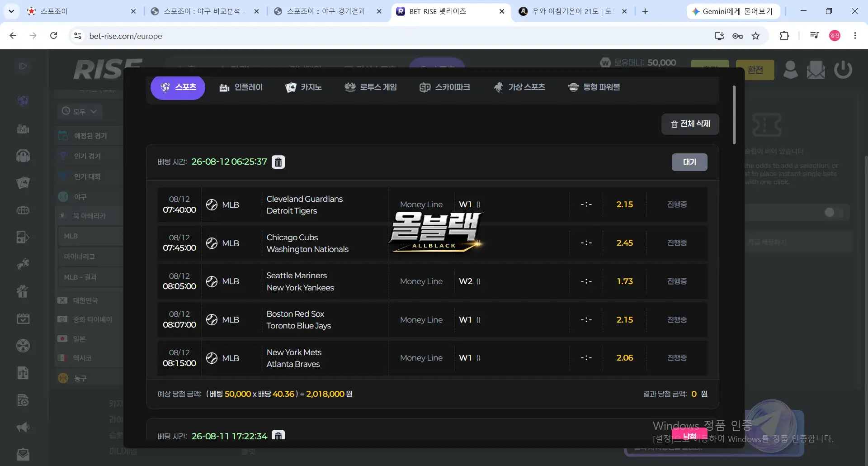Delete the bet placed at 17:22:34 with trash icon
Image resolution: width=868 pixels, height=466 pixels.
[x=278, y=435]
